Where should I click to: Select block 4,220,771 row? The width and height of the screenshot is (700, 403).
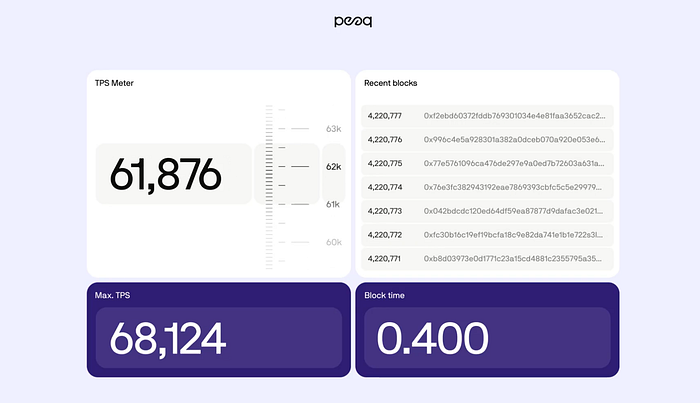[x=487, y=259]
